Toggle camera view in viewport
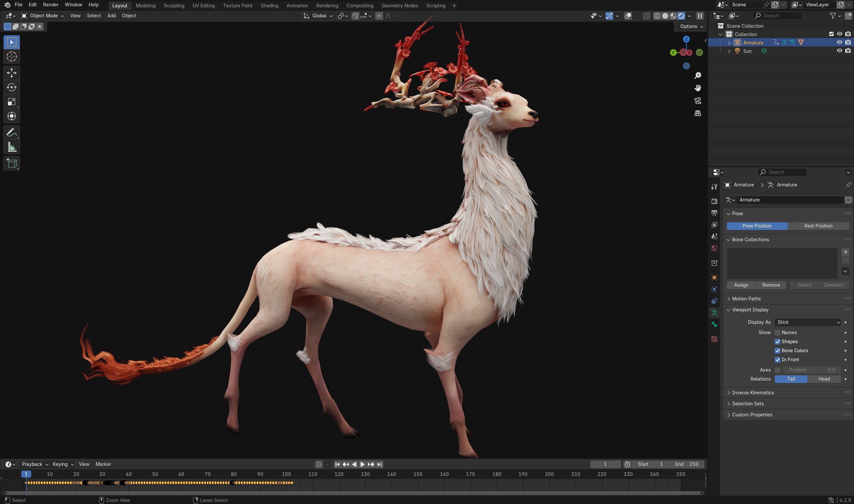The height and width of the screenshot is (504, 854). point(698,101)
